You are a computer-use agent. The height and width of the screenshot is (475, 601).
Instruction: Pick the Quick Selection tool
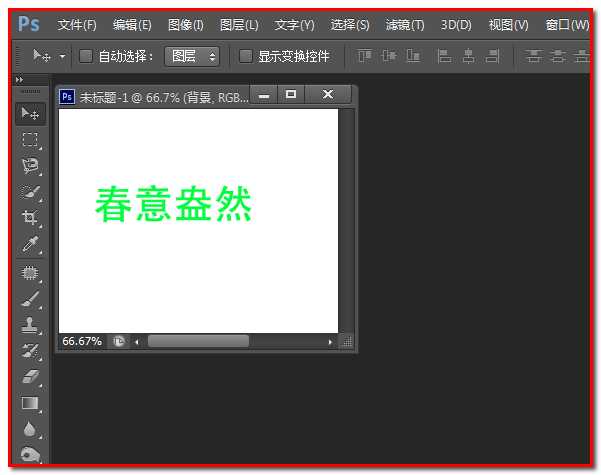[x=30, y=192]
